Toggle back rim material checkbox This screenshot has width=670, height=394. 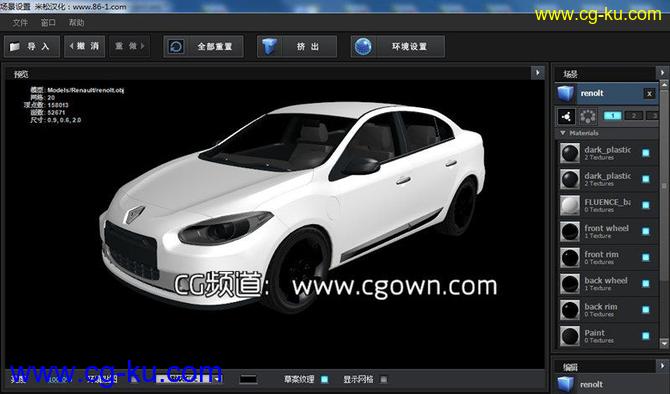click(646, 309)
